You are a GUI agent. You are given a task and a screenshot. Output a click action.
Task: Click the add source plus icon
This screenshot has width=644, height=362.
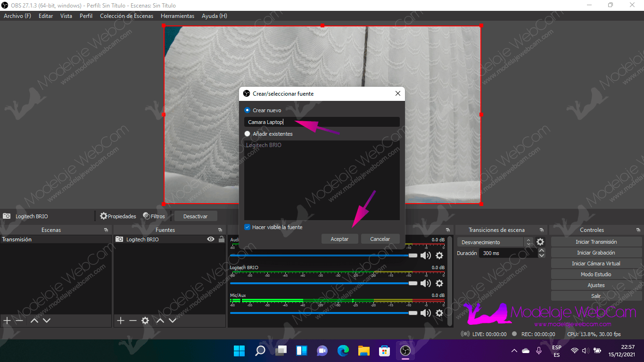pyautogui.click(x=121, y=321)
